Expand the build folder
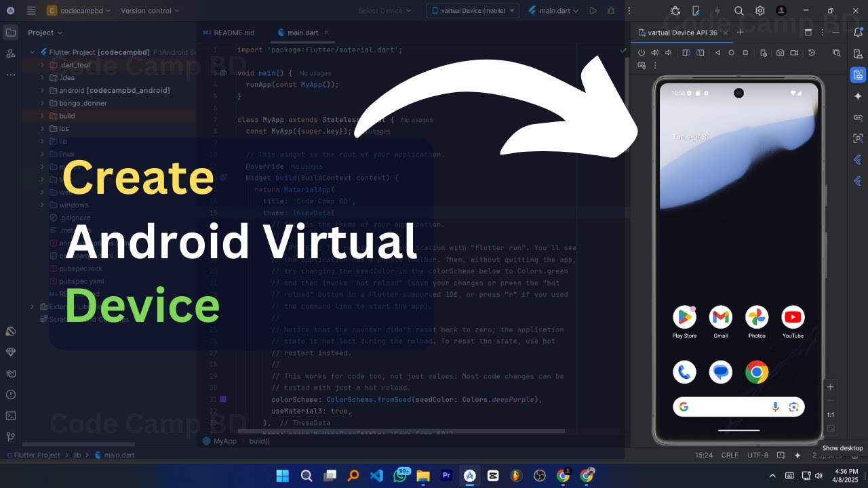 point(42,116)
